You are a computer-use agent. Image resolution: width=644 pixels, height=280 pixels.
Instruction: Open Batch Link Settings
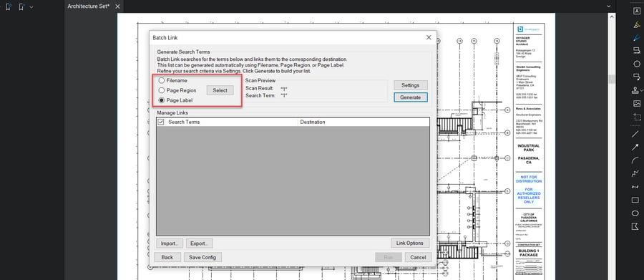(x=410, y=85)
